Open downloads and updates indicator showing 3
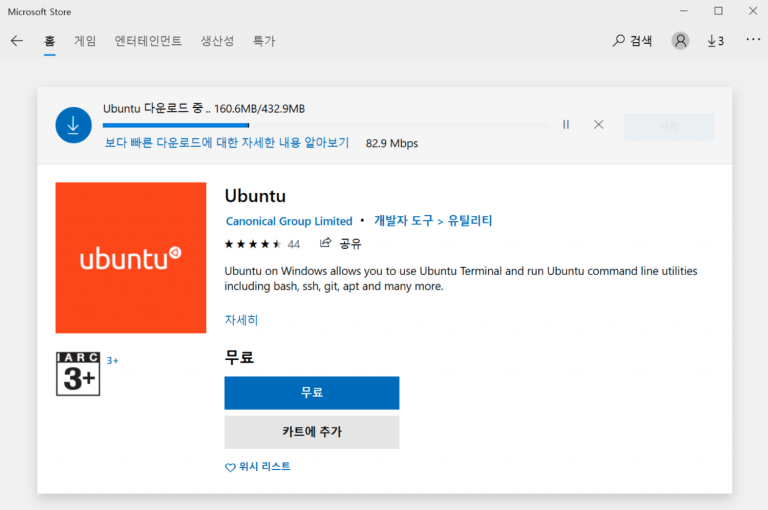768x510 pixels. 716,41
